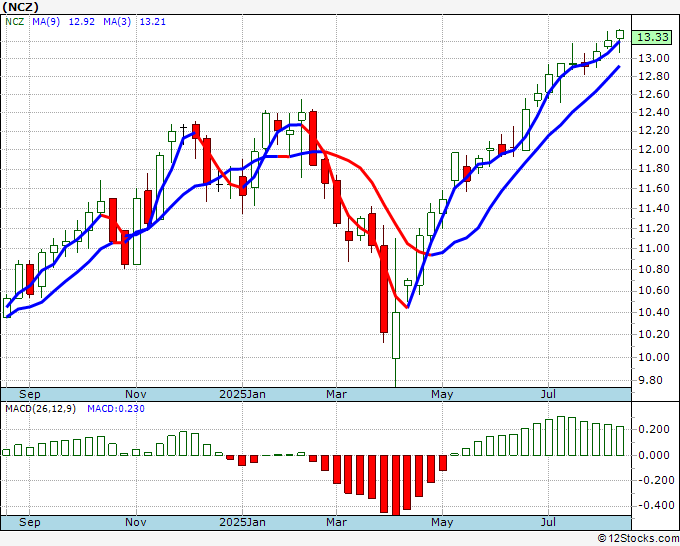Screen dimensions: 680x546
Task: Click Jul on the MACD time axis
Action: [549, 522]
